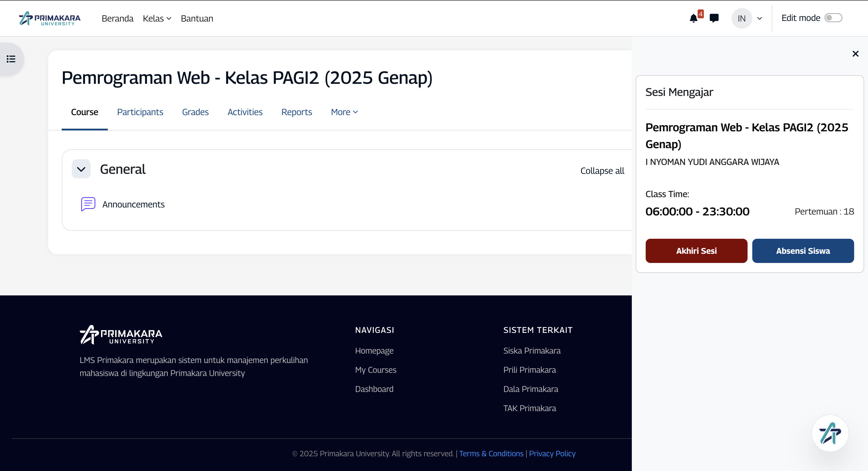Switch to the Grades tab

[195, 112]
